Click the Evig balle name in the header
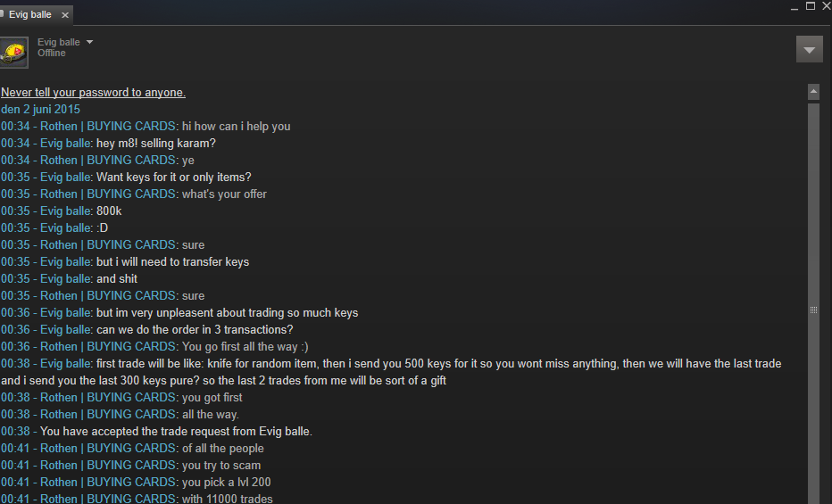 [58, 42]
